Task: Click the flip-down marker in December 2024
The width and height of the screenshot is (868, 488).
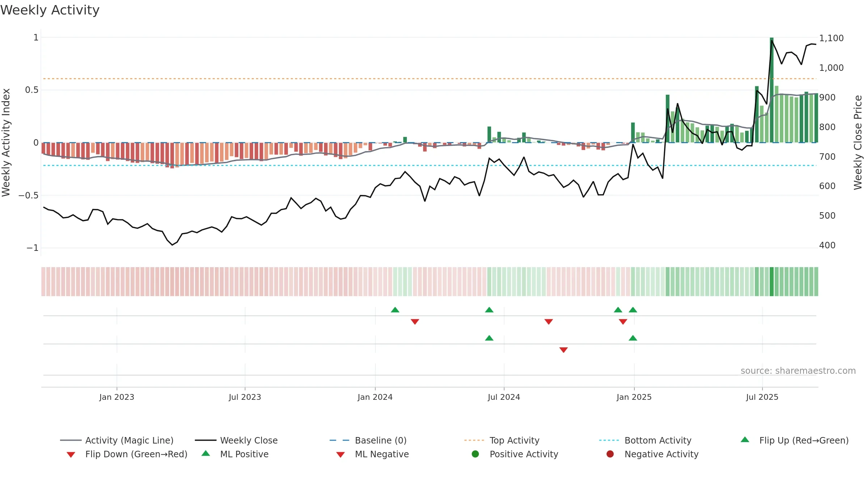Action: pyautogui.click(x=623, y=322)
